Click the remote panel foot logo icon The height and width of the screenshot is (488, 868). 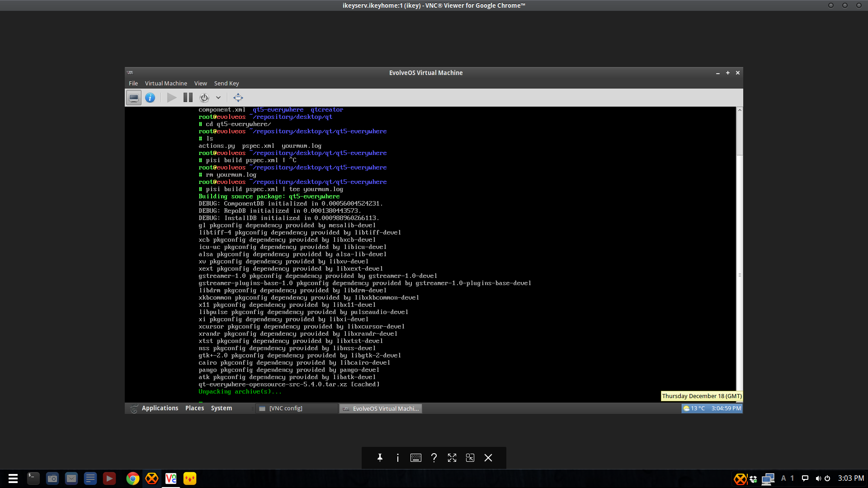point(134,408)
